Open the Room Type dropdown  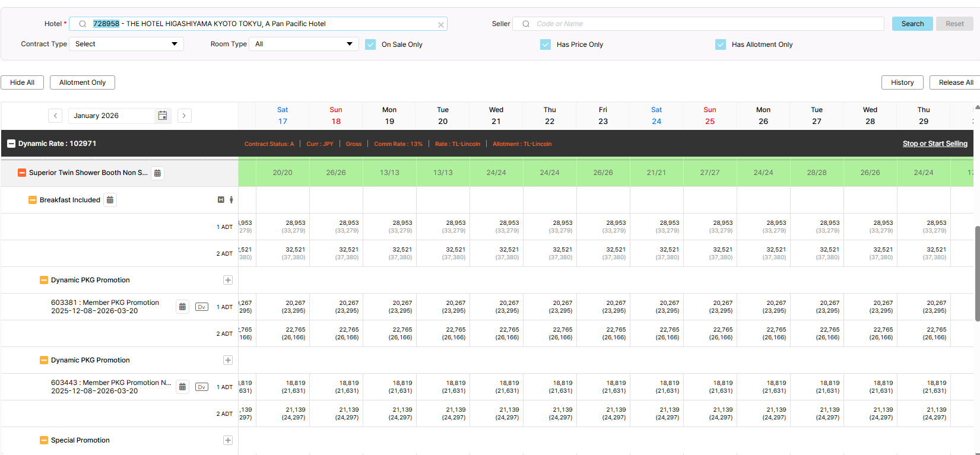[x=304, y=44]
